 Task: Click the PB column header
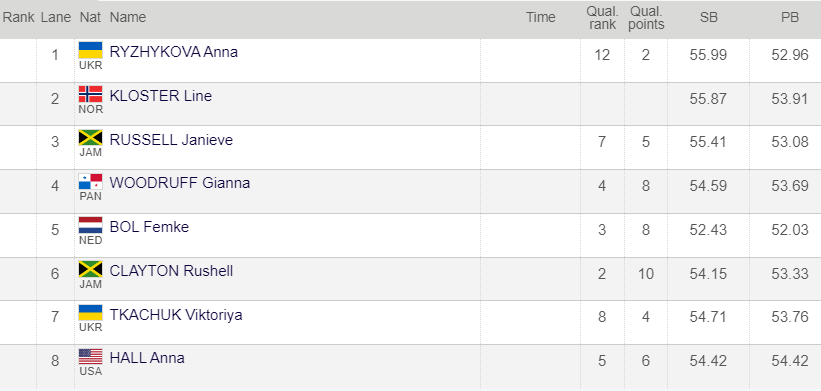click(x=790, y=17)
